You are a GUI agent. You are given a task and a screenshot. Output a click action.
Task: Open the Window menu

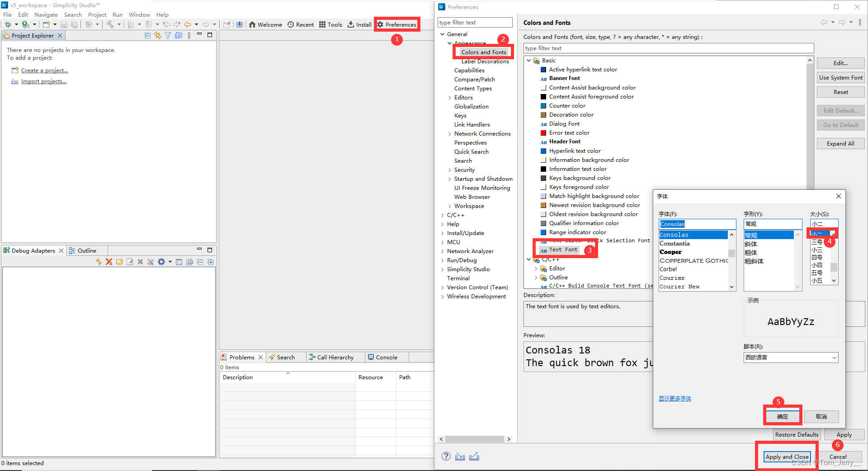click(x=139, y=14)
